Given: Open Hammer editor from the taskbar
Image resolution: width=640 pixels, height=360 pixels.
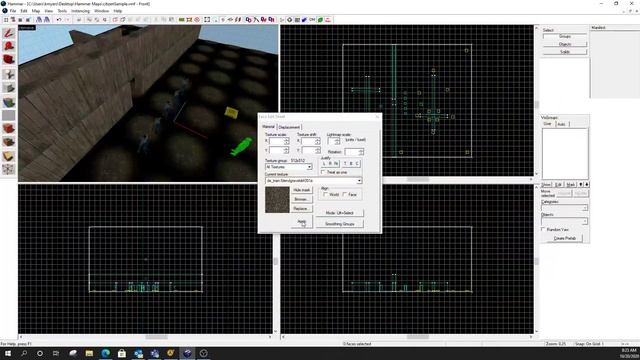Looking at the screenshot, I should pyautogui.click(x=187, y=353).
